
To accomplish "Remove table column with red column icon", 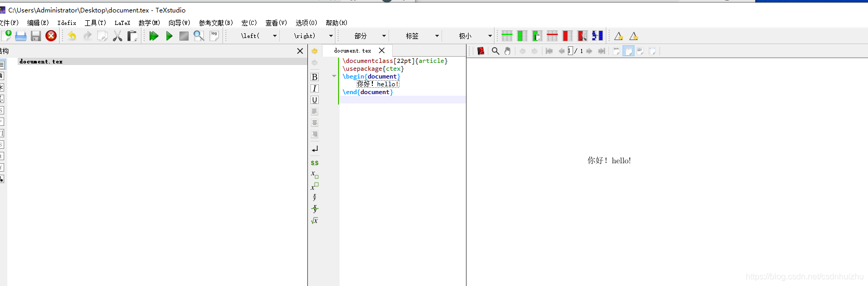I will click(x=567, y=36).
